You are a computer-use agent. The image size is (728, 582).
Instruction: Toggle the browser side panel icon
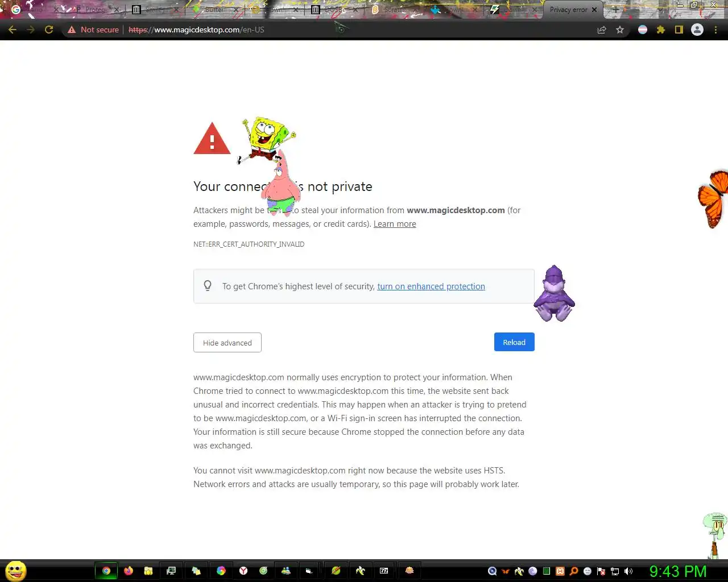point(679,30)
